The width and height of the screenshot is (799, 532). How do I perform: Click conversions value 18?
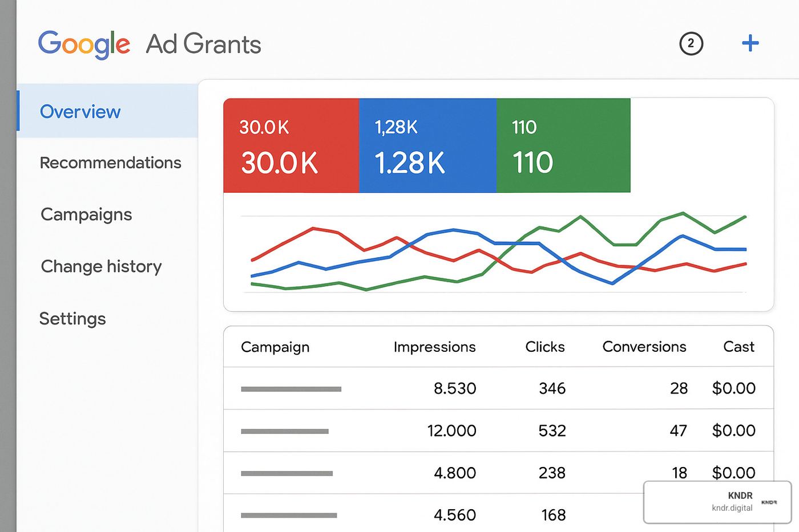click(x=679, y=473)
